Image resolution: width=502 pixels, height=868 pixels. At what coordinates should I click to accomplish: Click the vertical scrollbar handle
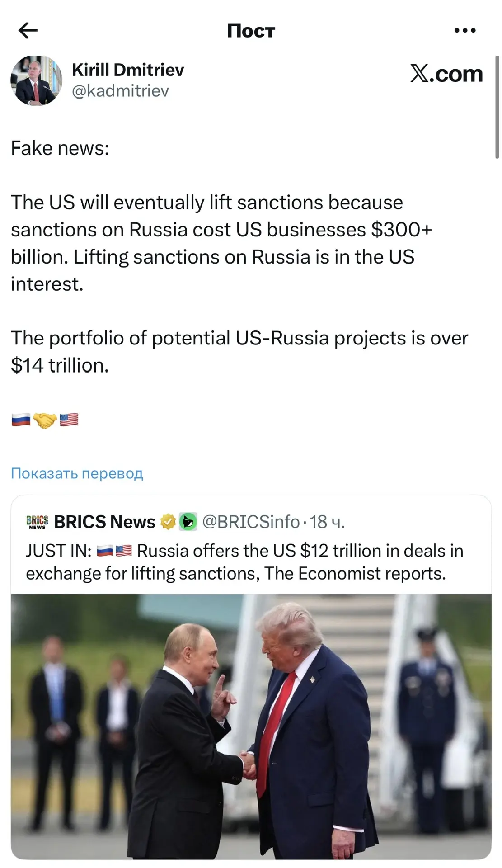[497, 107]
